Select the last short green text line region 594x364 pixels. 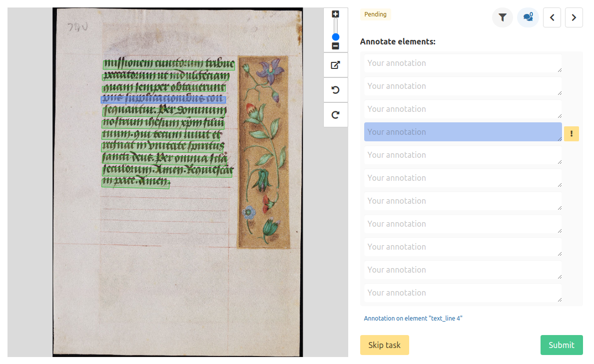[x=135, y=183]
